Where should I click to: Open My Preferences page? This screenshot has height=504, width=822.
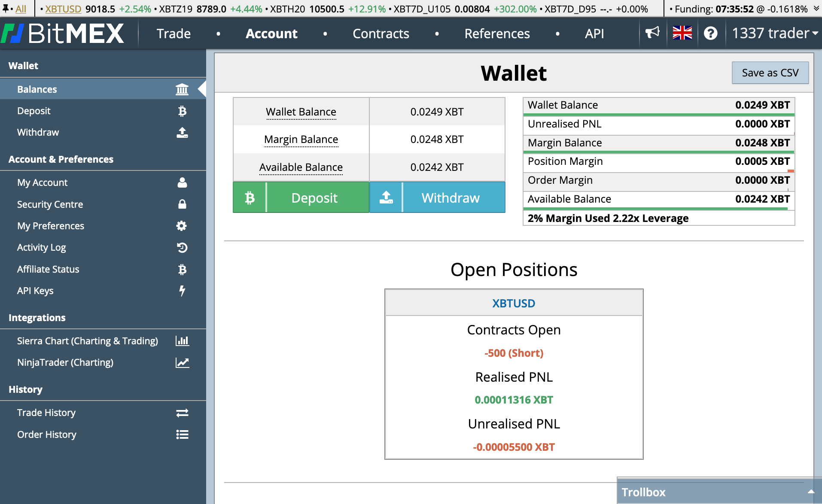[x=103, y=226]
